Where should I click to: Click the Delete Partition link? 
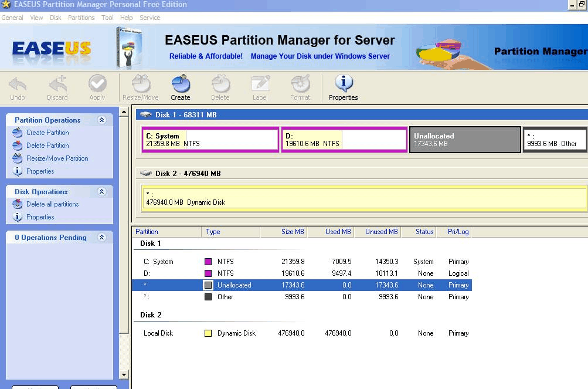(x=47, y=146)
